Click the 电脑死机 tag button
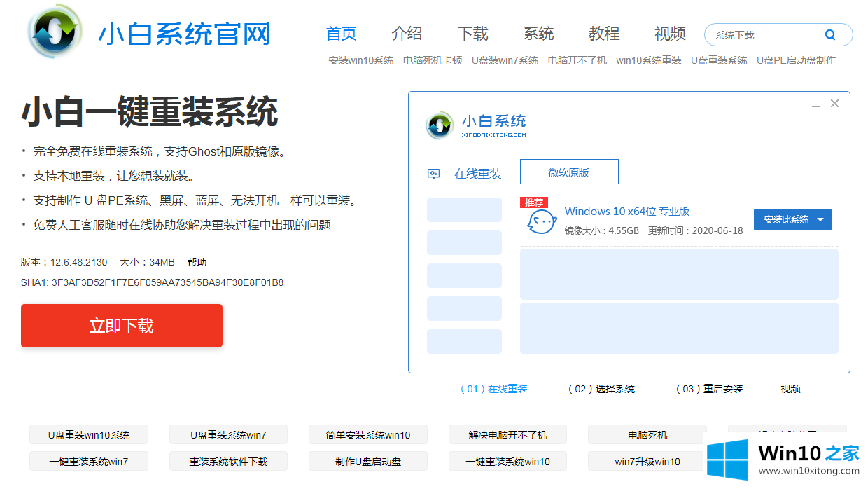The height and width of the screenshot is (489, 868). [647, 434]
